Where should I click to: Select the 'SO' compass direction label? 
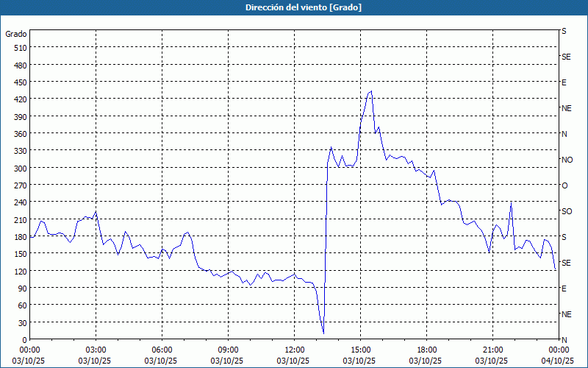tap(566, 211)
